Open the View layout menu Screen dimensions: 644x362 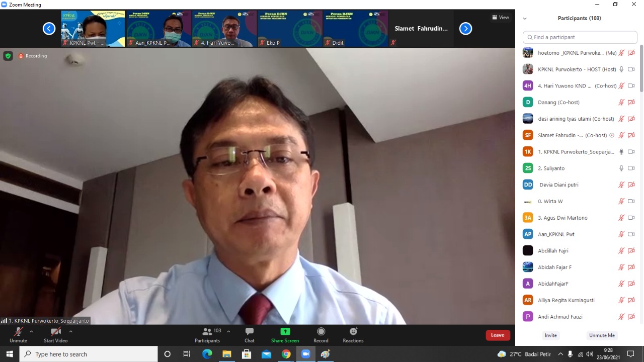[x=500, y=18]
